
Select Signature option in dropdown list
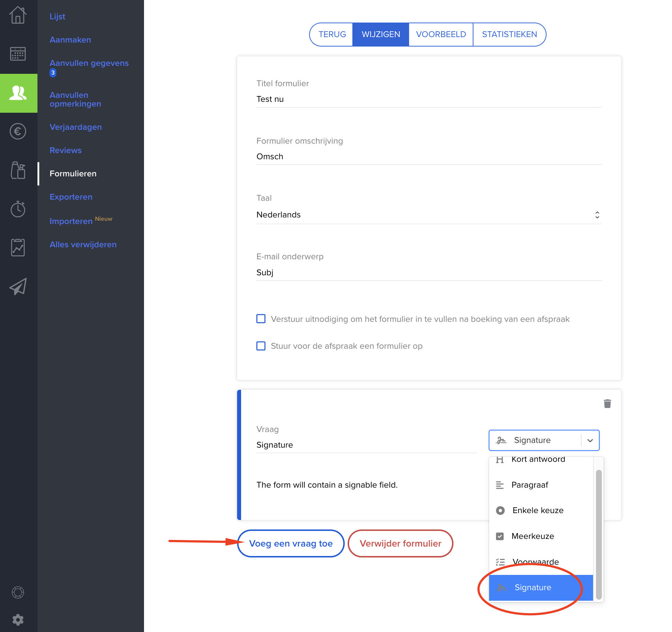pyautogui.click(x=541, y=588)
